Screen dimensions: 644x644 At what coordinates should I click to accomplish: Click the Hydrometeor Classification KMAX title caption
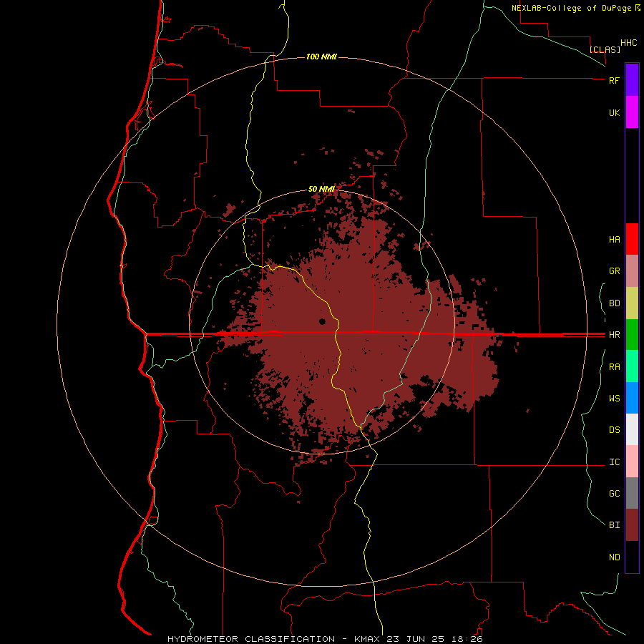coord(325,639)
